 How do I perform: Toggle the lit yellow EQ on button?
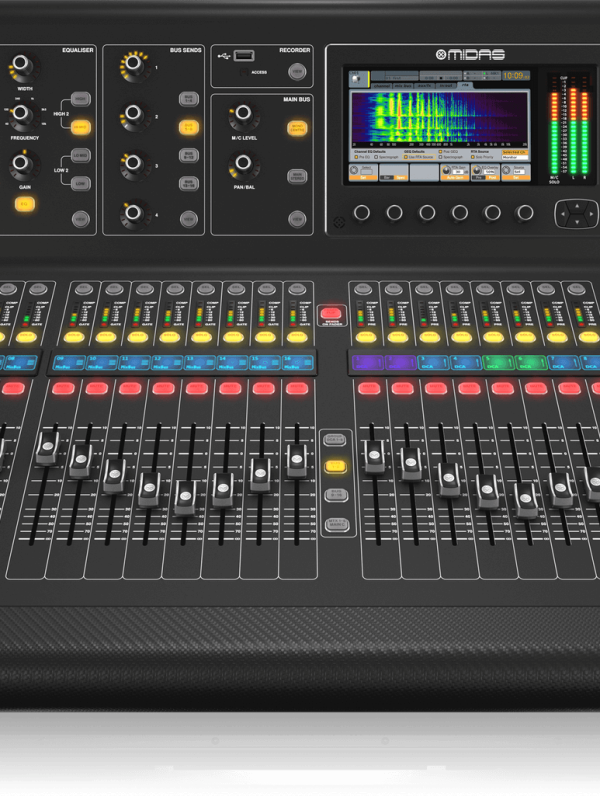pos(24,205)
